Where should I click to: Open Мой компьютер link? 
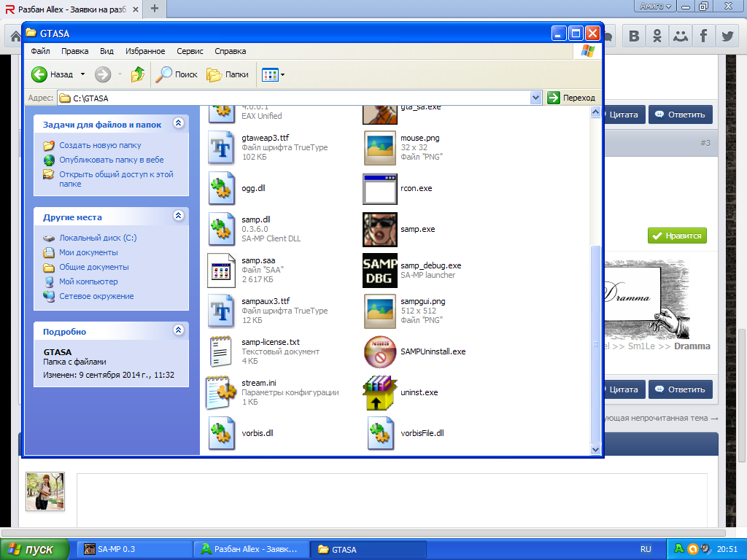click(88, 281)
